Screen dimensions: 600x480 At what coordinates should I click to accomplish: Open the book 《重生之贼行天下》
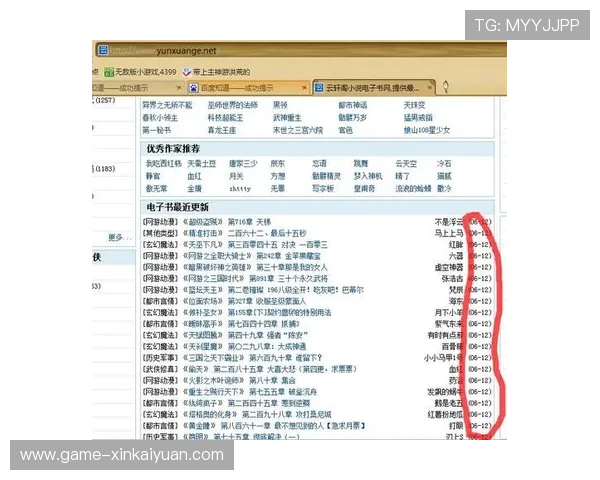point(213,392)
